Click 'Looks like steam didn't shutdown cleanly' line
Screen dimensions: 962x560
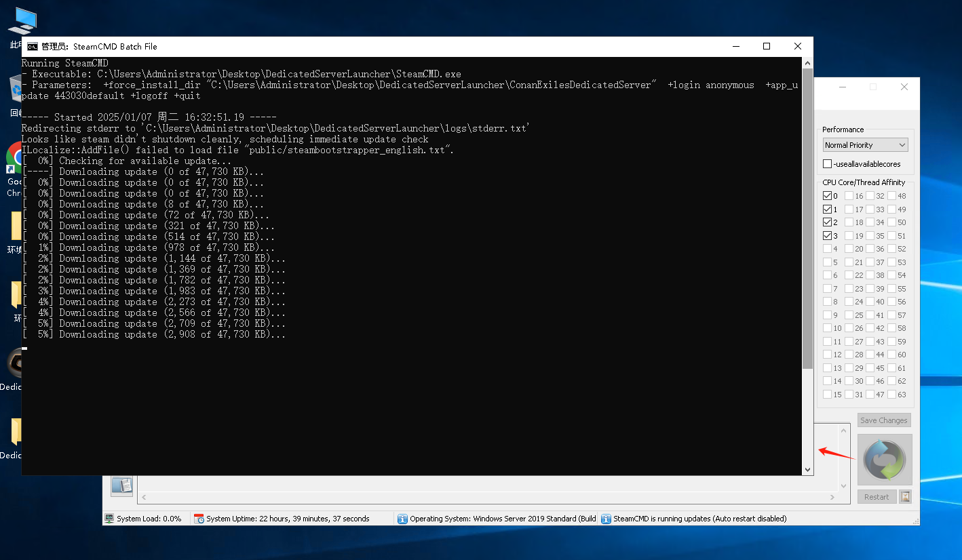tap(225, 139)
